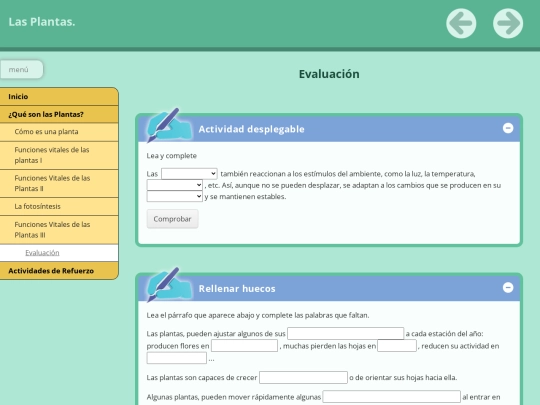Click the 'Las Plantas.' site title
Image resolution: width=540 pixels, height=405 pixels.
[x=42, y=22]
